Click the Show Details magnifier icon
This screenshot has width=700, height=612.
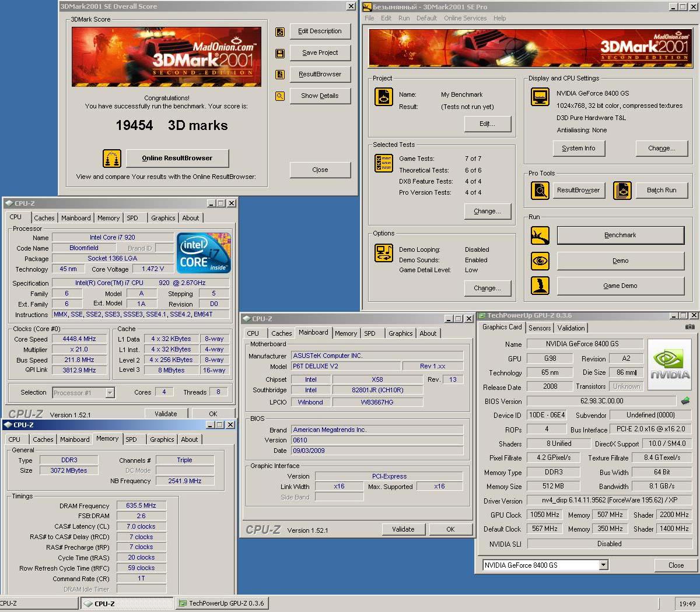tap(280, 96)
